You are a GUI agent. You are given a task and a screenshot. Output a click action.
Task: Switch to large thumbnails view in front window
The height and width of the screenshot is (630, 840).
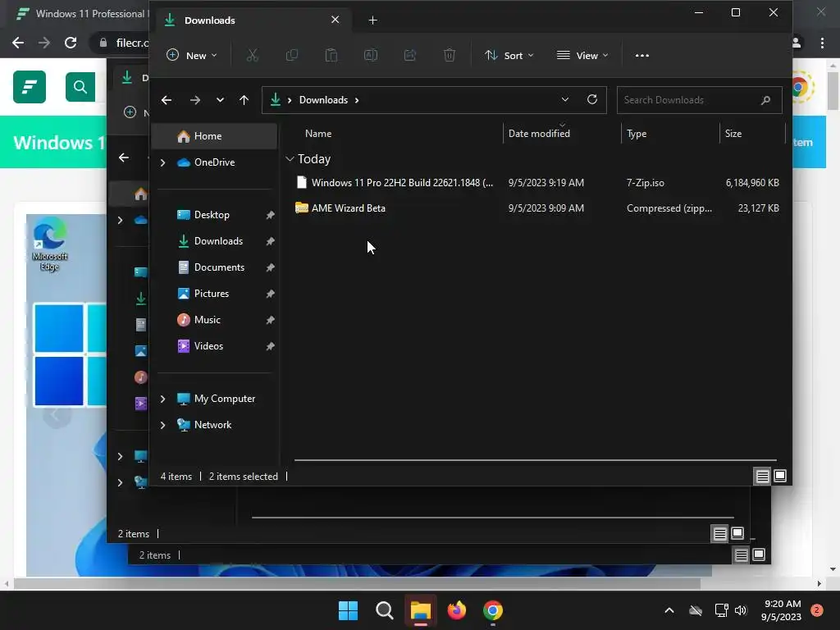tap(780, 476)
